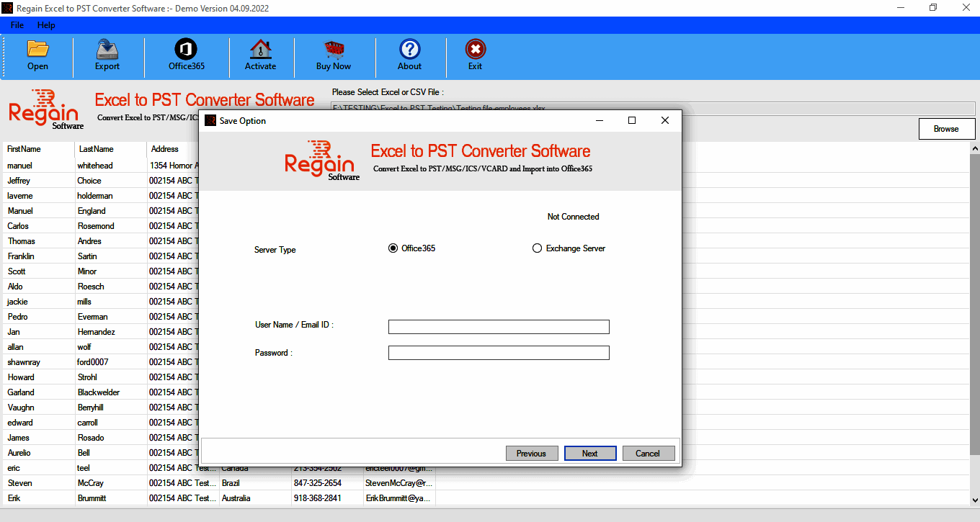This screenshot has height=522, width=980.
Task: Open the About question mark icon
Action: 409,50
